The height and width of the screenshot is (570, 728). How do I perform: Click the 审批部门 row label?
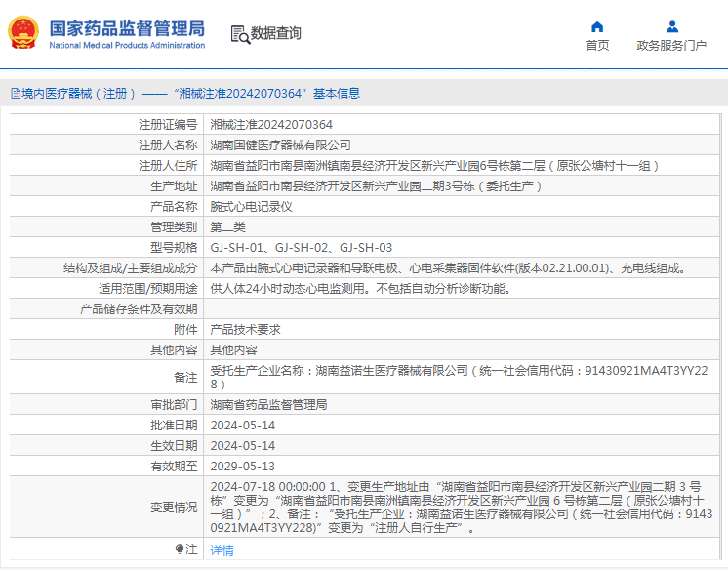pos(174,404)
